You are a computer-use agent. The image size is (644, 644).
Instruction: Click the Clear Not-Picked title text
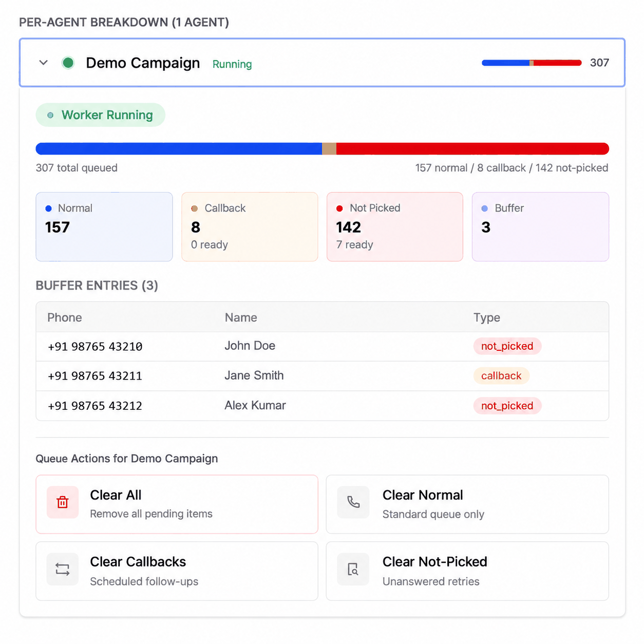click(434, 562)
